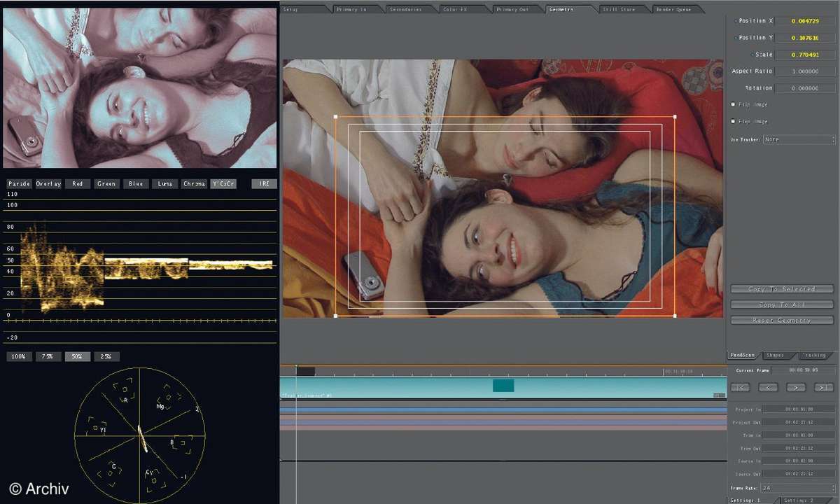Select the Pan&Scan sub-tab
This screenshot has height=504, width=840.
pos(742,355)
